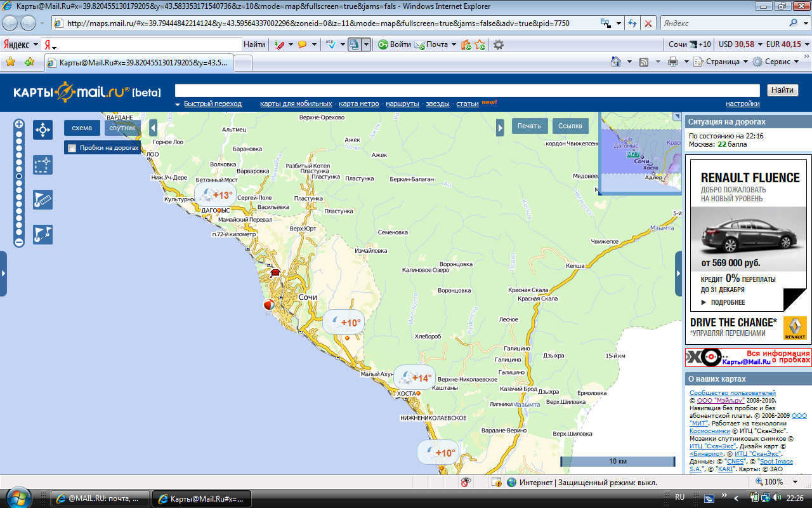This screenshot has height=508, width=812.
Task: Open the карта метро link
Action: [358, 104]
